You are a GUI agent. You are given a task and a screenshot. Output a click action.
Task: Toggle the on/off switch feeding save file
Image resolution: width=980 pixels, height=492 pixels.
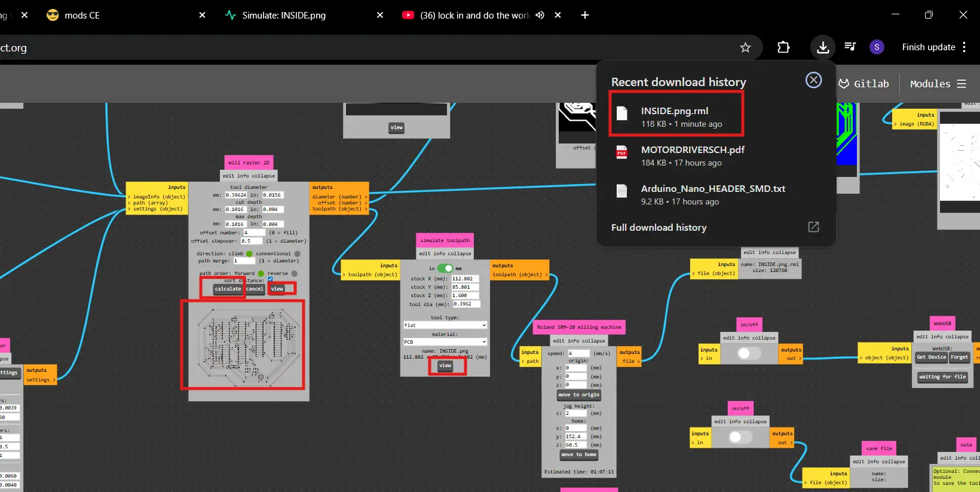pos(740,437)
